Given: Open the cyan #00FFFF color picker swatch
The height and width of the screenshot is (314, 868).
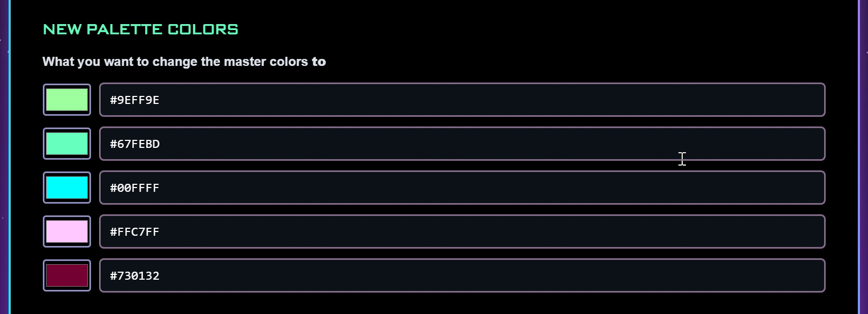Looking at the screenshot, I should pyautogui.click(x=67, y=188).
